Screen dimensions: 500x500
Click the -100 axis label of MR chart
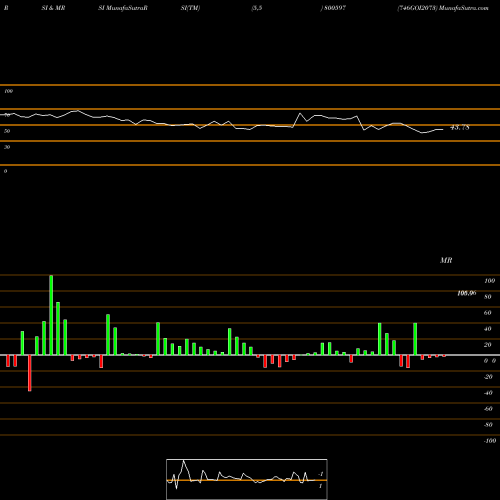(490, 441)
